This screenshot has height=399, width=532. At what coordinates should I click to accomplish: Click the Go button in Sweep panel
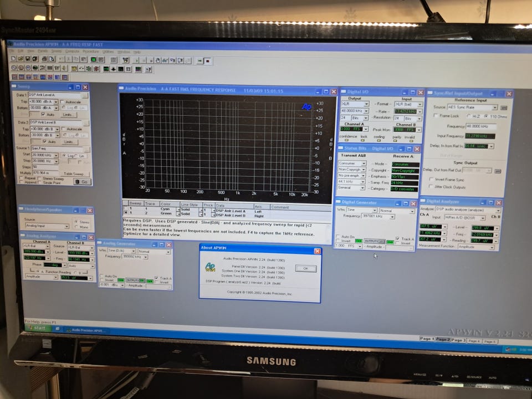(x=83, y=182)
